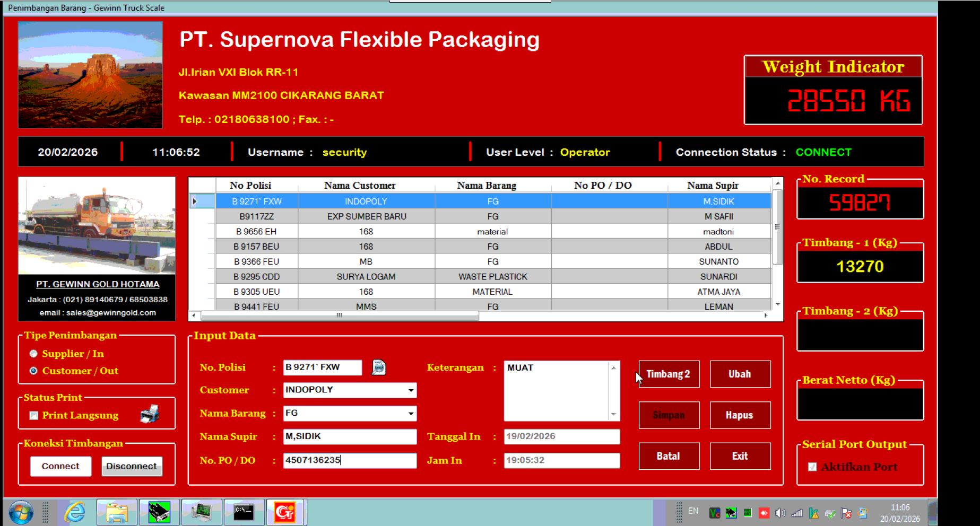Click the truck scale photo thumbnail
980x526 pixels.
(97, 226)
